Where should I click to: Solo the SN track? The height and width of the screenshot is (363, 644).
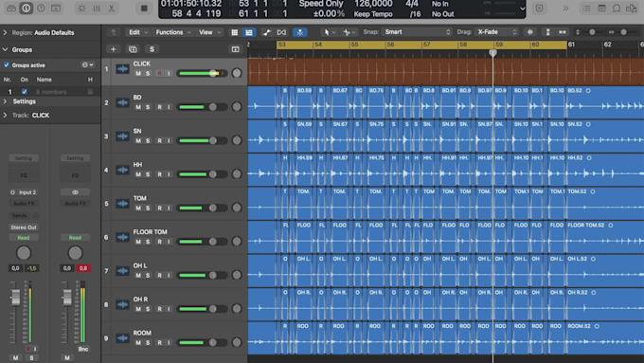pos(148,141)
